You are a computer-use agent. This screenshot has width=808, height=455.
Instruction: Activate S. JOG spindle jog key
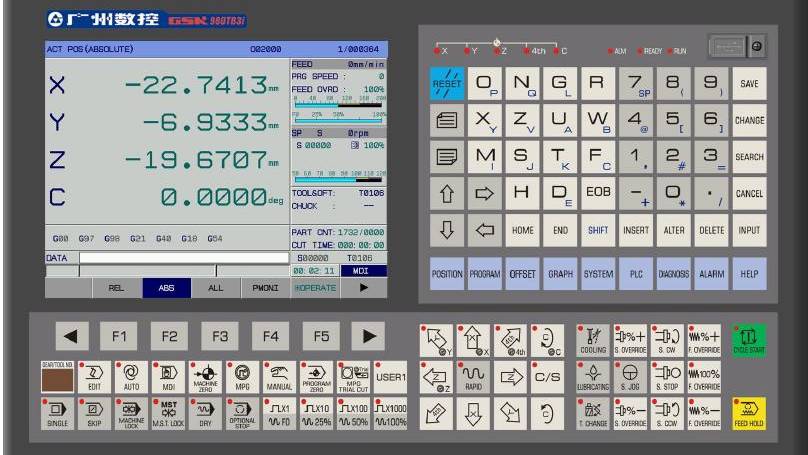click(630, 377)
